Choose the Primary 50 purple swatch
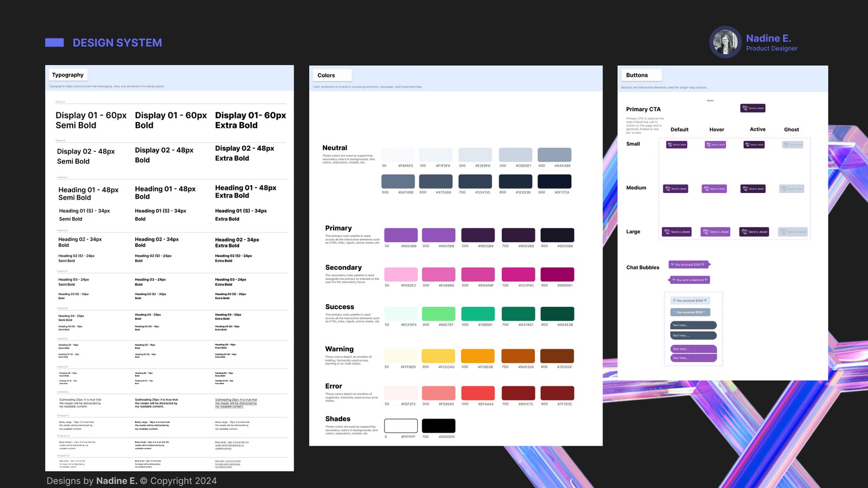The image size is (868, 488). tap(401, 235)
